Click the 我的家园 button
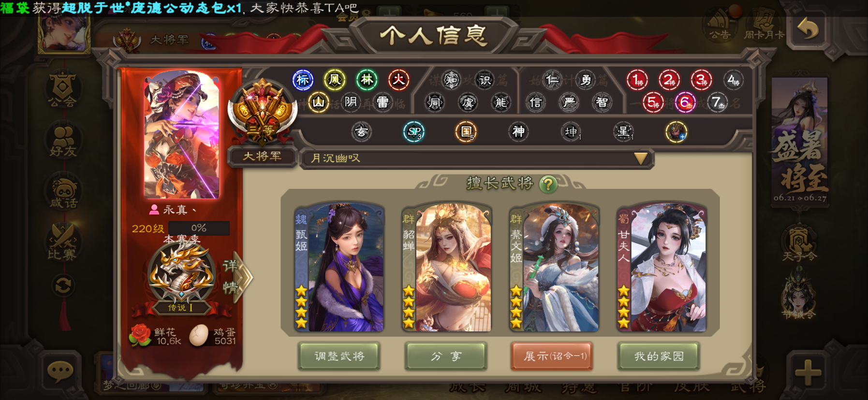 point(659,357)
